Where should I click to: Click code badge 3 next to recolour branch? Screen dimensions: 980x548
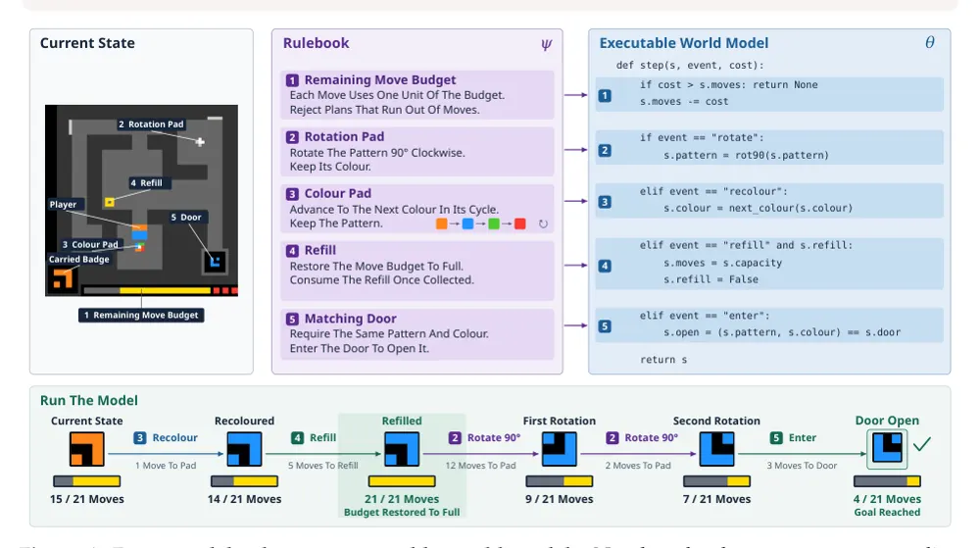click(605, 203)
